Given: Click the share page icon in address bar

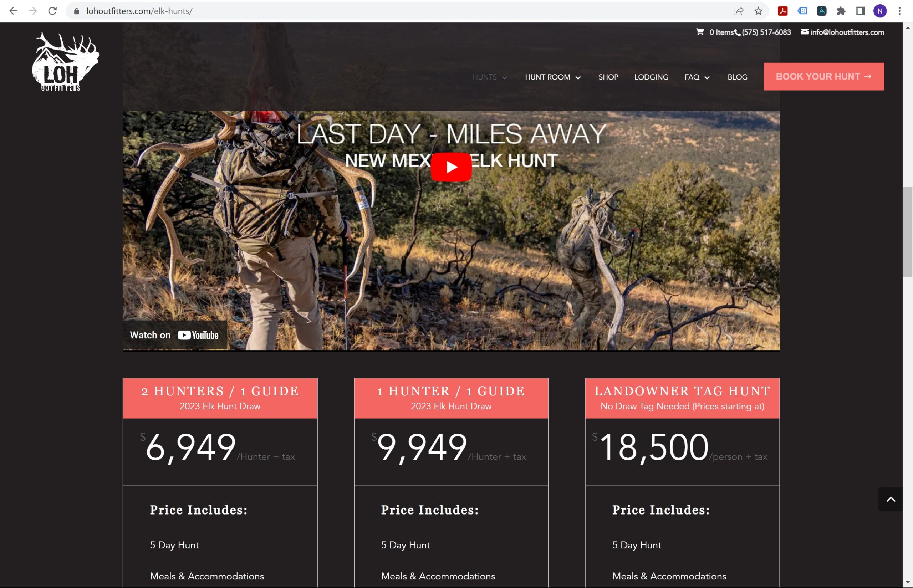Looking at the screenshot, I should click(739, 11).
